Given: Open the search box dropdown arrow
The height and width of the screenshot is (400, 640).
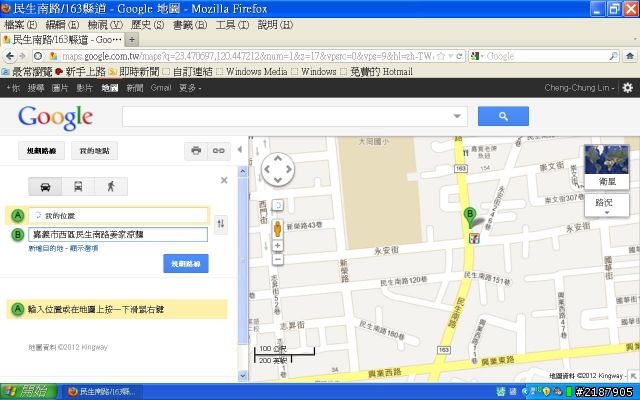Looking at the screenshot, I should pos(457,116).
